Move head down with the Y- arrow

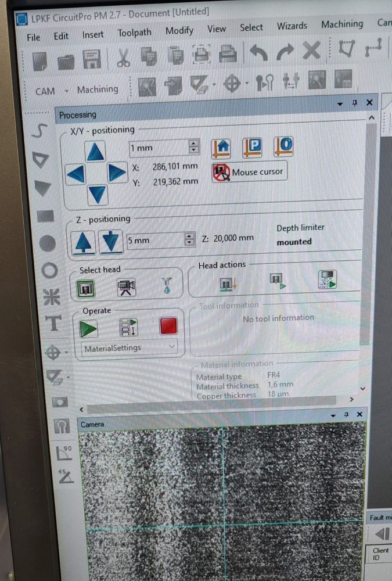tap(98, 195)
